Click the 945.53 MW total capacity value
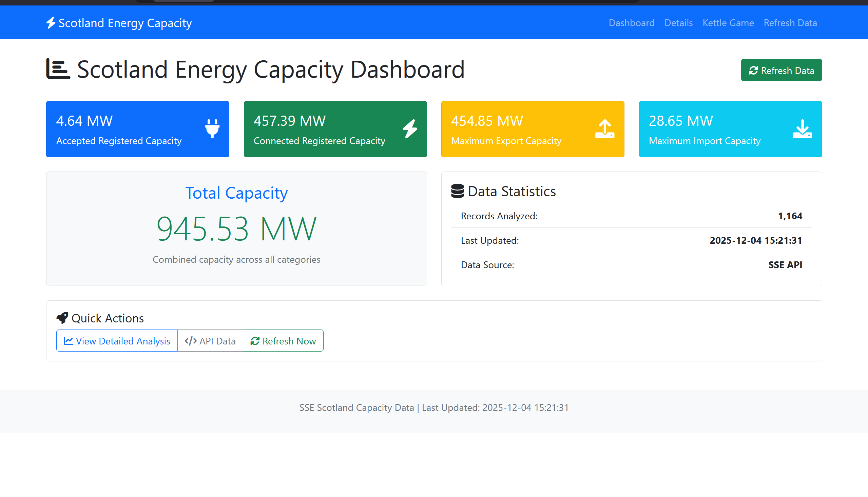This screenshot has height=497, width=868. (236, 229)
